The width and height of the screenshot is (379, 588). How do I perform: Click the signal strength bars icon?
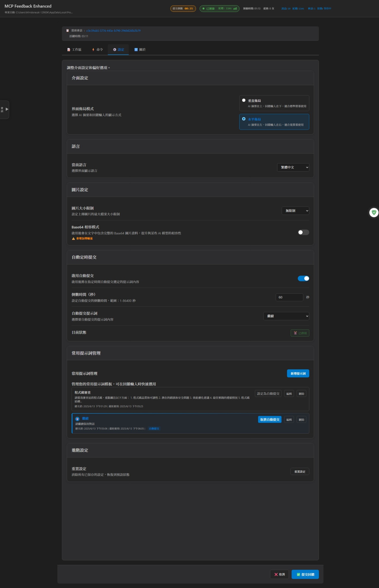(235, 8)
